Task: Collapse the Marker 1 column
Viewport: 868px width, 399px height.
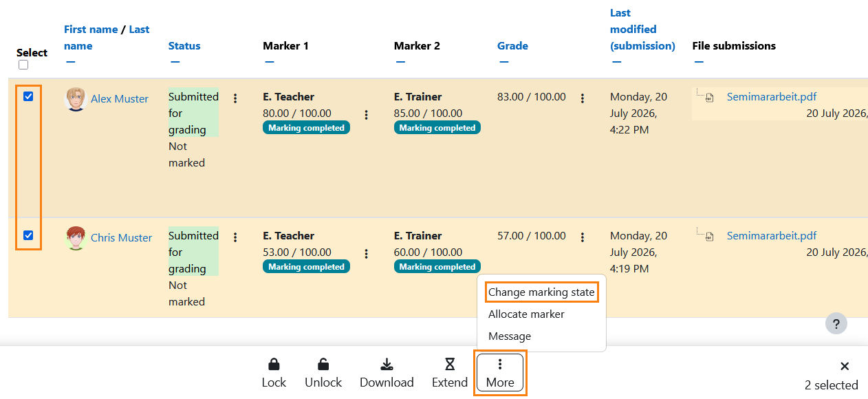Action: [269, 62]
